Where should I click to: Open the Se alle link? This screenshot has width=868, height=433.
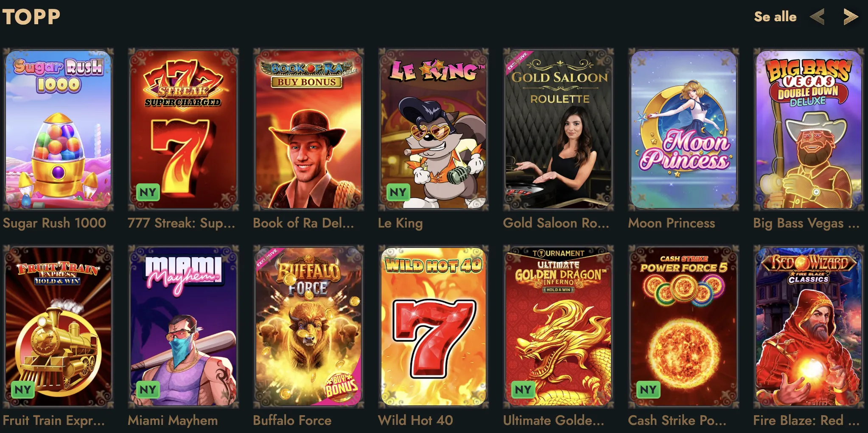point(775,17)
